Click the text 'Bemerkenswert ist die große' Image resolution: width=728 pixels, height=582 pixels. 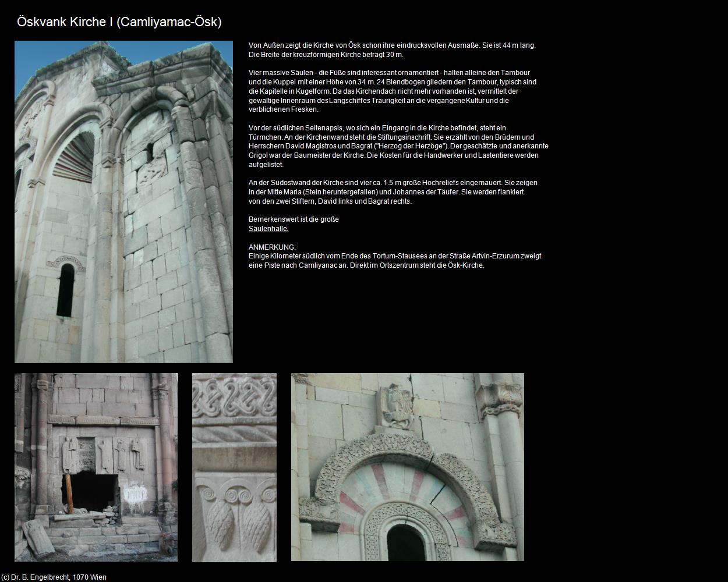click(294, 219)
